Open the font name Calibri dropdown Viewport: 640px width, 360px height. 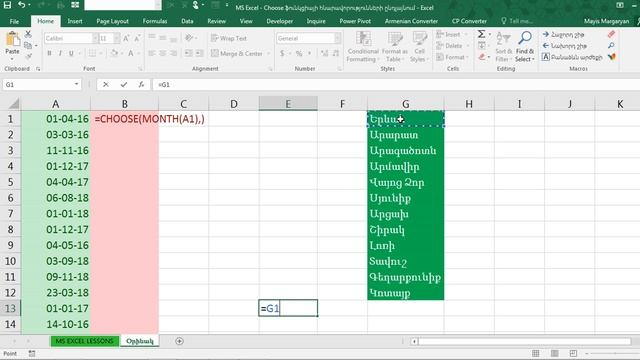[x=95, y=38]
